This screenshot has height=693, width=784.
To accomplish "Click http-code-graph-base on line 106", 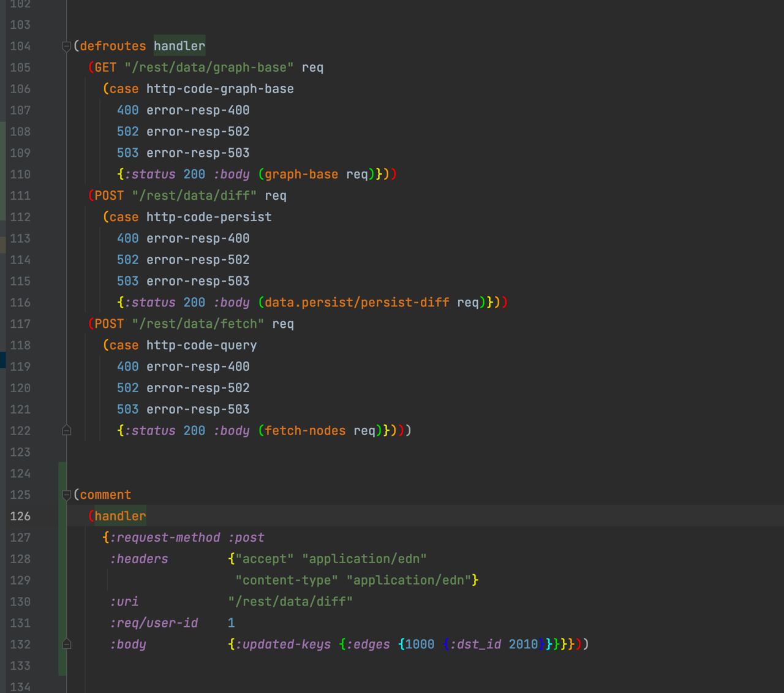I will pos(220,89).
